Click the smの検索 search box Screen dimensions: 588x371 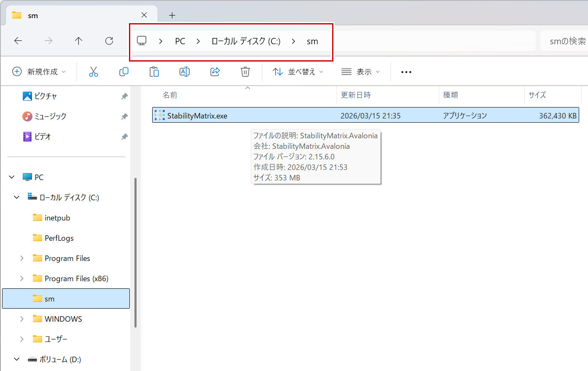click(565, 41)
